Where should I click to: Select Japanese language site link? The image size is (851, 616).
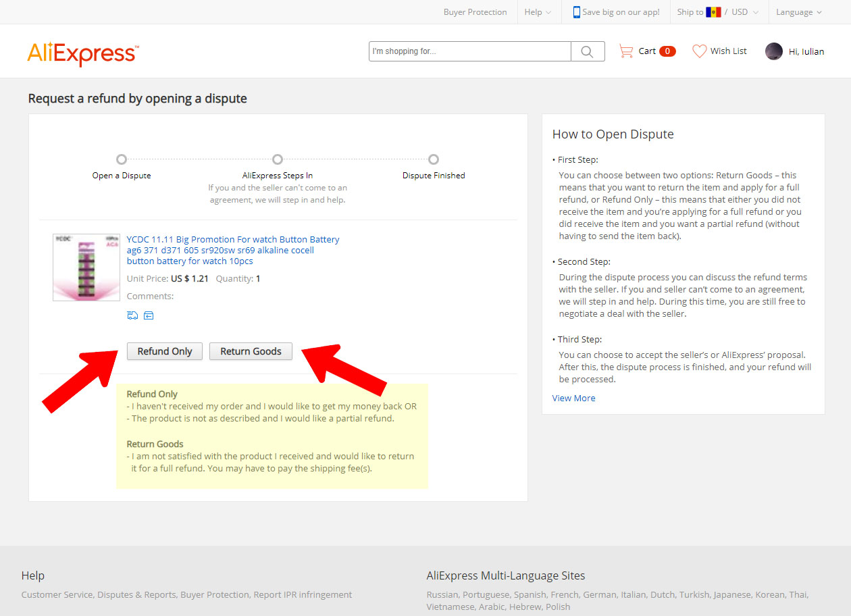pos(732,595)
